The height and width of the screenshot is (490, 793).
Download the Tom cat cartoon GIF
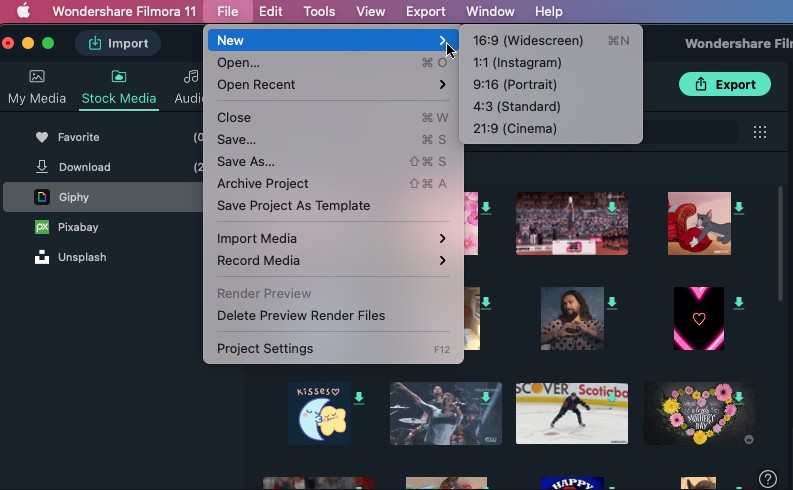pyautogui.click(x=739, y=207)
